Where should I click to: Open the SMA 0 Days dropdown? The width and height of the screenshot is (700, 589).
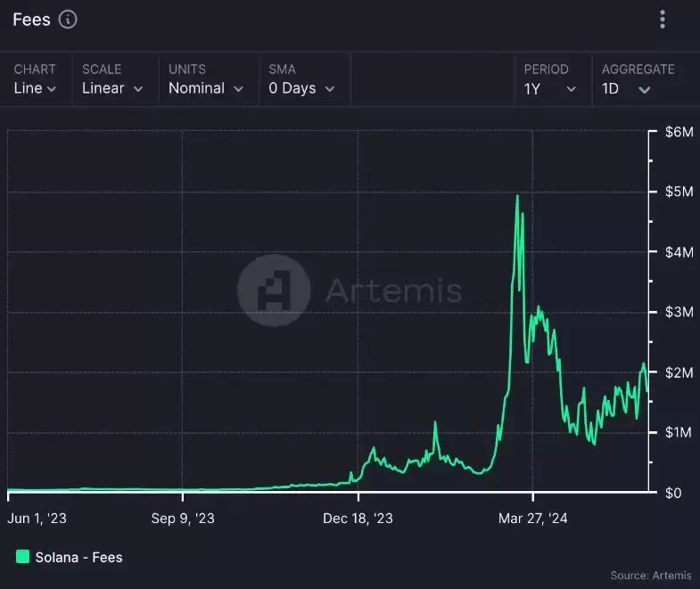[301, 88]
